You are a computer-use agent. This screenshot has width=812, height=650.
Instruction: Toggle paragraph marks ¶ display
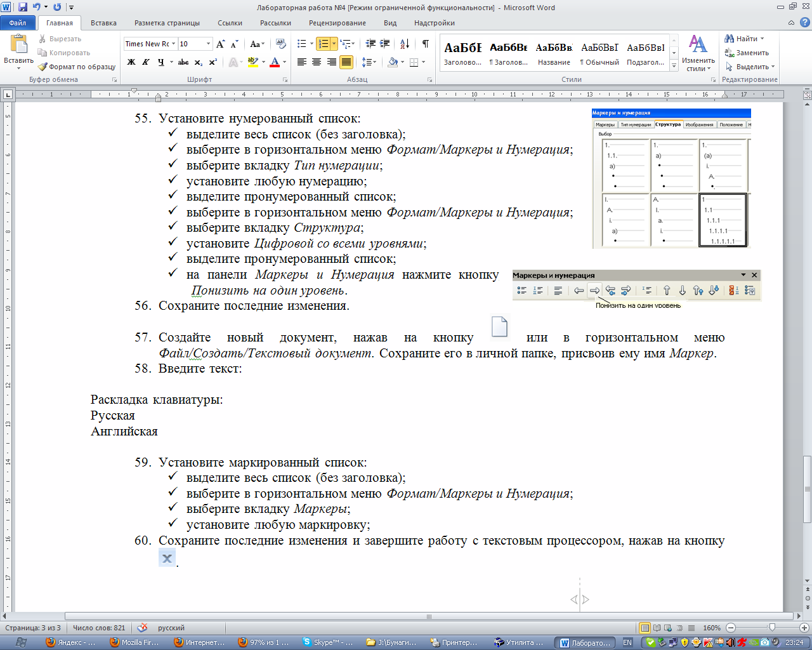coord(426,44)
